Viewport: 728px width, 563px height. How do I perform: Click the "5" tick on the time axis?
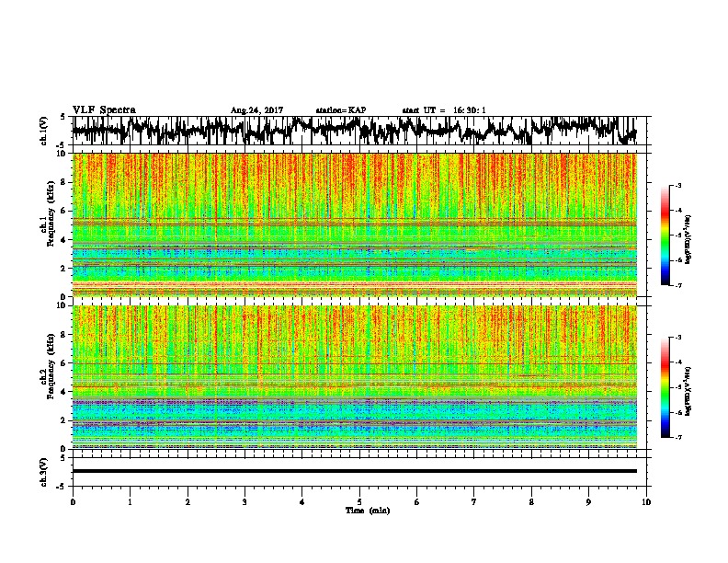359,502
